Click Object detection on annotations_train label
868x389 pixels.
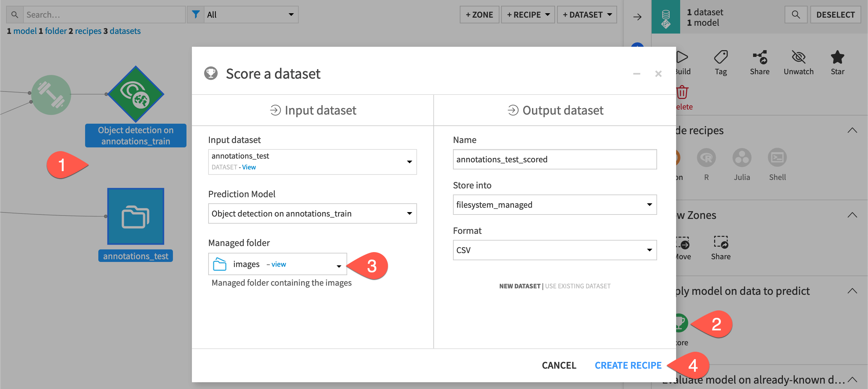click(136, 136)
